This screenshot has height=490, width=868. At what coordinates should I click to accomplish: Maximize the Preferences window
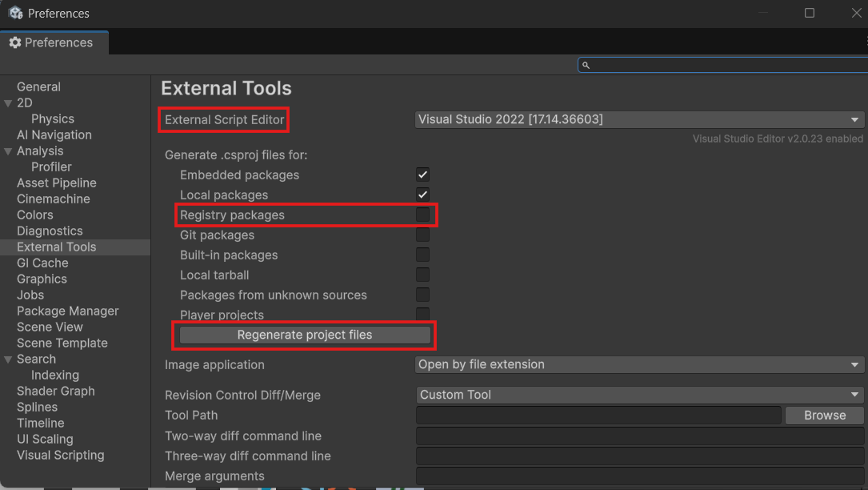coord(810,13)
